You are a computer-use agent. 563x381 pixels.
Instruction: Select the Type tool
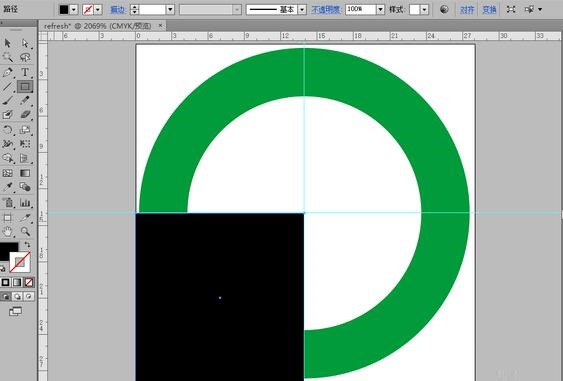[x=25, y=72]
